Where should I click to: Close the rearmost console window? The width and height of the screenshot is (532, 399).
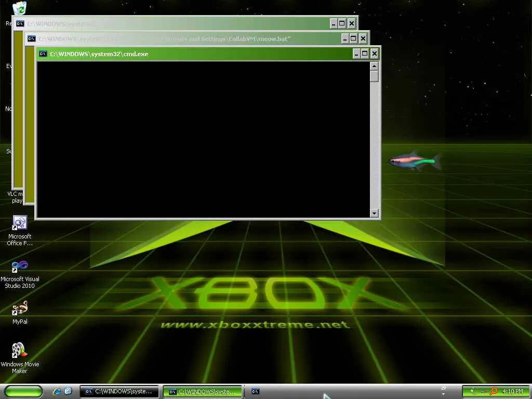pos(352,23)
